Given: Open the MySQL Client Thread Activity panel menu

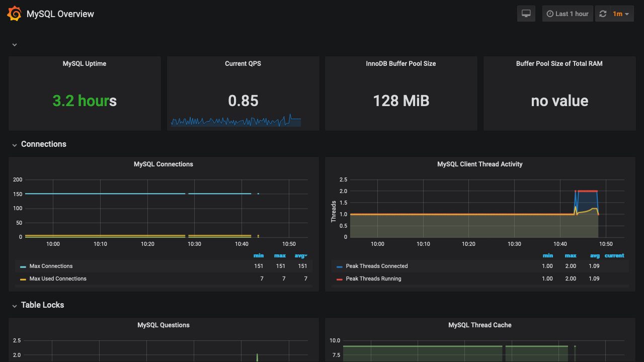Looking at the screenshot, I should tap(479, 164).
